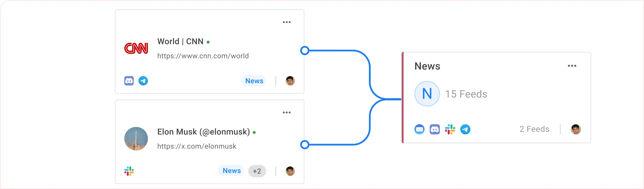This screenshot has width=644, height=189.
Task: Open the options menu on the World CNN card
Action: (x=287, y=22)
